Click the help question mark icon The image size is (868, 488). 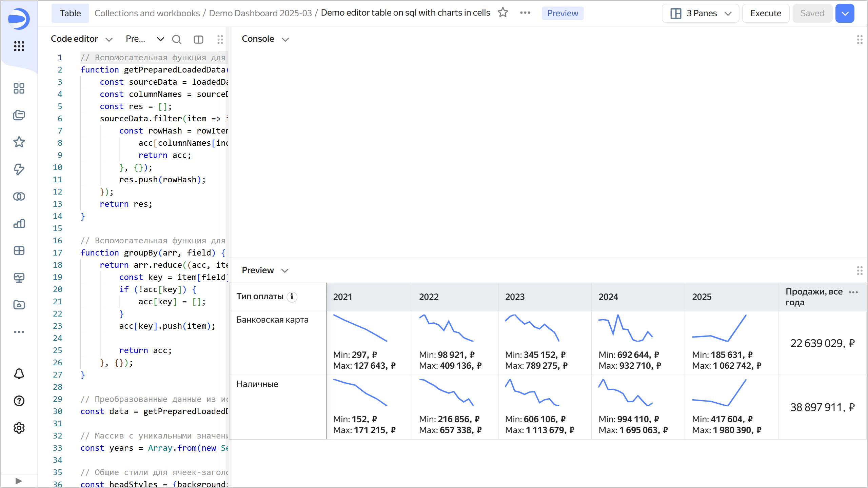(19, 401)
